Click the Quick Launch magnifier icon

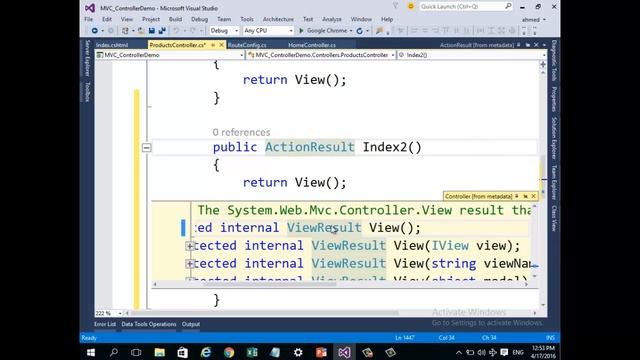pyautogui.click(x=508, y=6)
